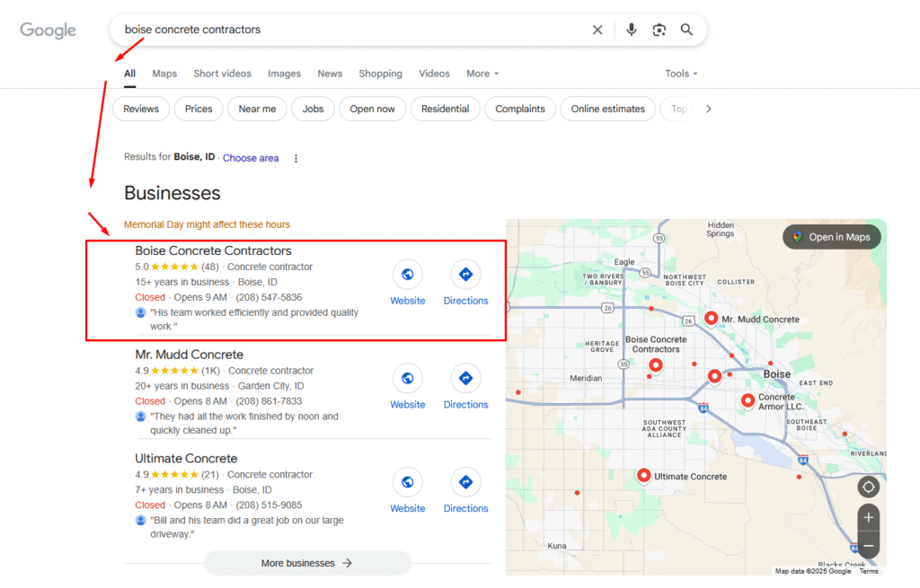Apply the Residential filter chip
Screen dimensions: 920x588
point(446,109)
